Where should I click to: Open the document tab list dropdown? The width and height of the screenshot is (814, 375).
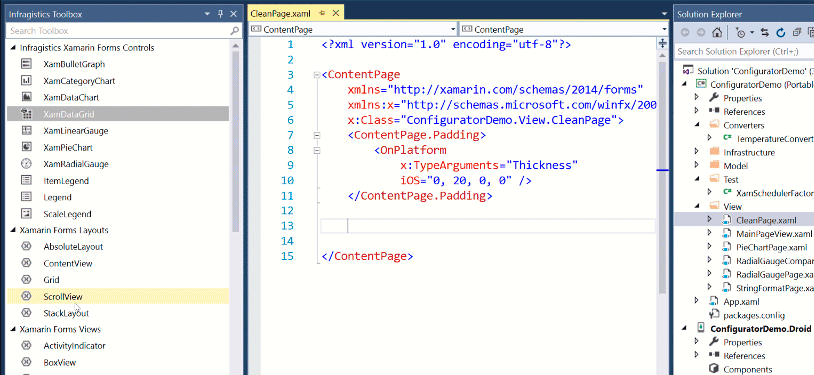pyautogui.click(x=664, y=14)
